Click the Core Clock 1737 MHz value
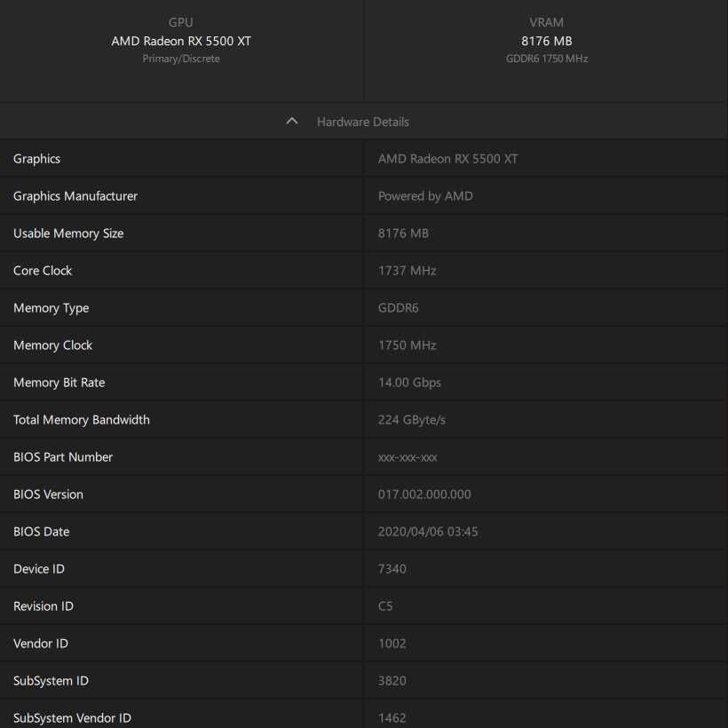 407,271
